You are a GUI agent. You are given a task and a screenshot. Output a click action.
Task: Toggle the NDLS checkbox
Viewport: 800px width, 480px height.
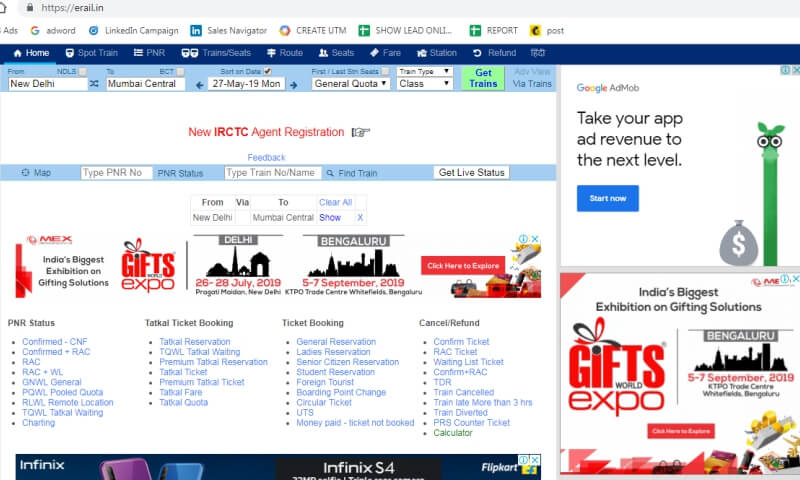pyautogui.click(x=83, y=72)
